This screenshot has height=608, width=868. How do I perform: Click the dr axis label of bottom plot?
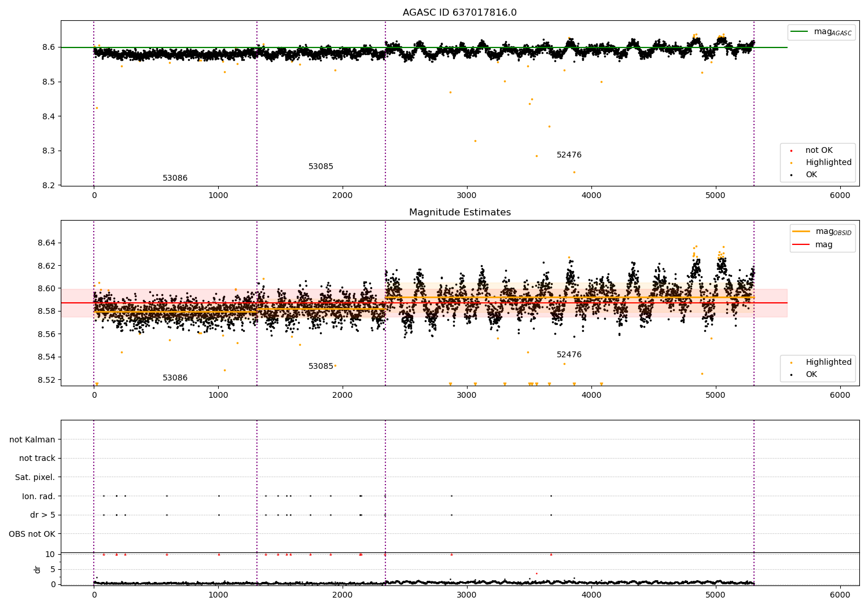click(38, 569)
